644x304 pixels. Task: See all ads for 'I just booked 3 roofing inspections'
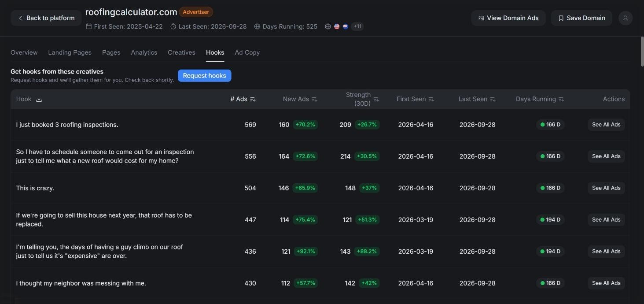[x=606, y=125]
